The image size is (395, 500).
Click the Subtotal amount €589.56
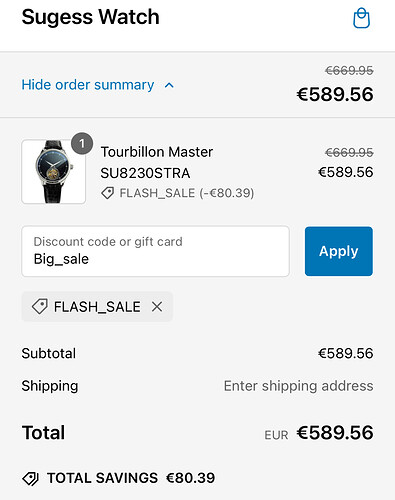(x=346, y=354)
